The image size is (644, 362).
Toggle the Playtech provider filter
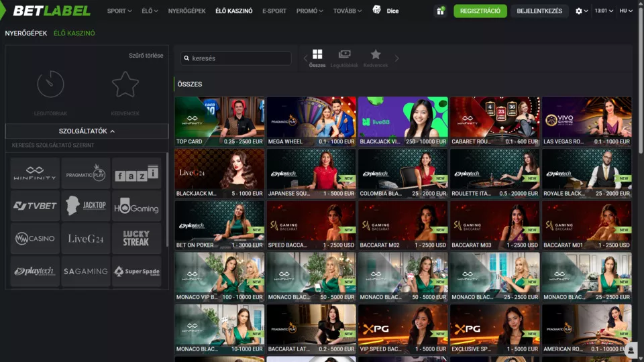[x=35, y=271]
